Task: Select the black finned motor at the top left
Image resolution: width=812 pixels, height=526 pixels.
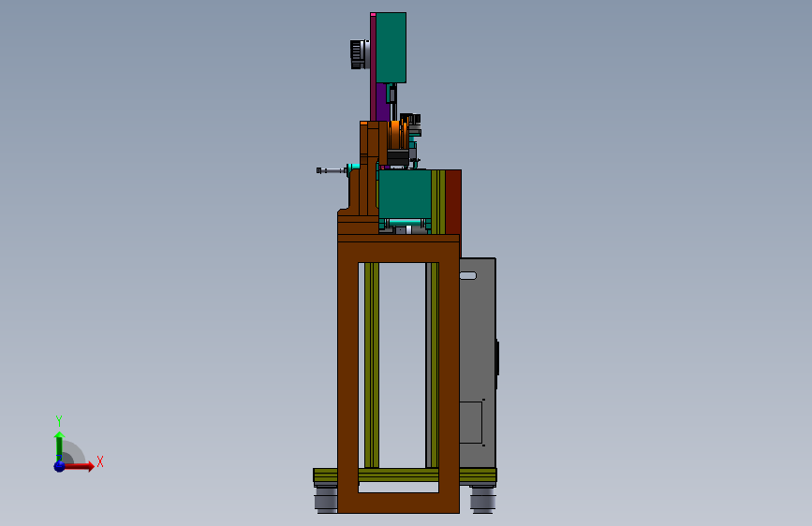Action: 358,54
